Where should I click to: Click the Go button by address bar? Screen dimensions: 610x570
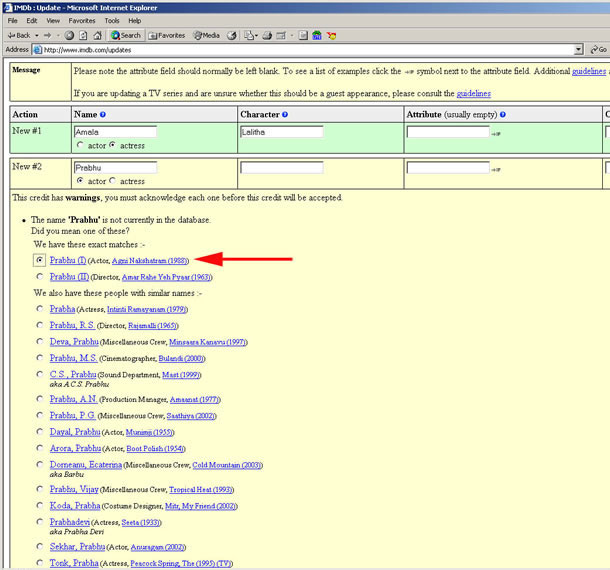tap(598, 49)
